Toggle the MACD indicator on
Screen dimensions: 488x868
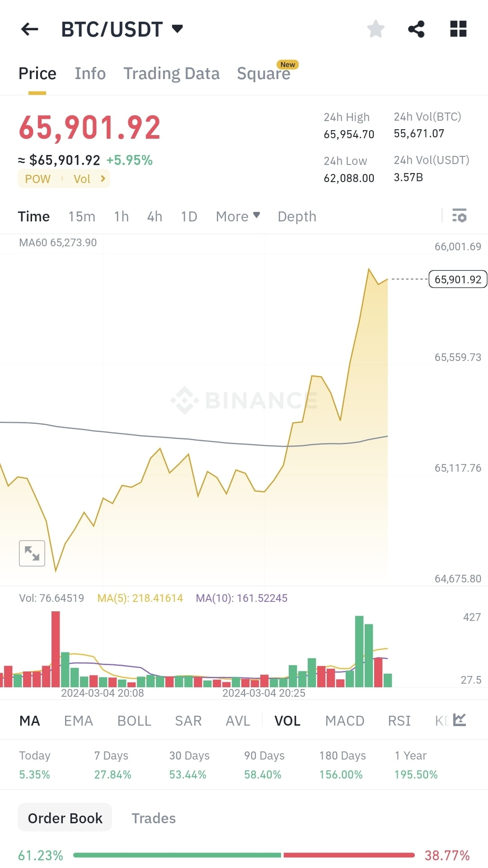point(344,721)
